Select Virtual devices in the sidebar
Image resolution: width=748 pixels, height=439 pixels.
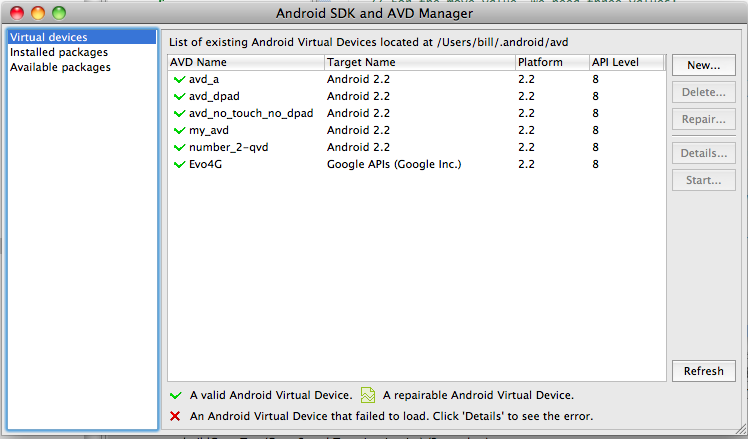[48, 38]
